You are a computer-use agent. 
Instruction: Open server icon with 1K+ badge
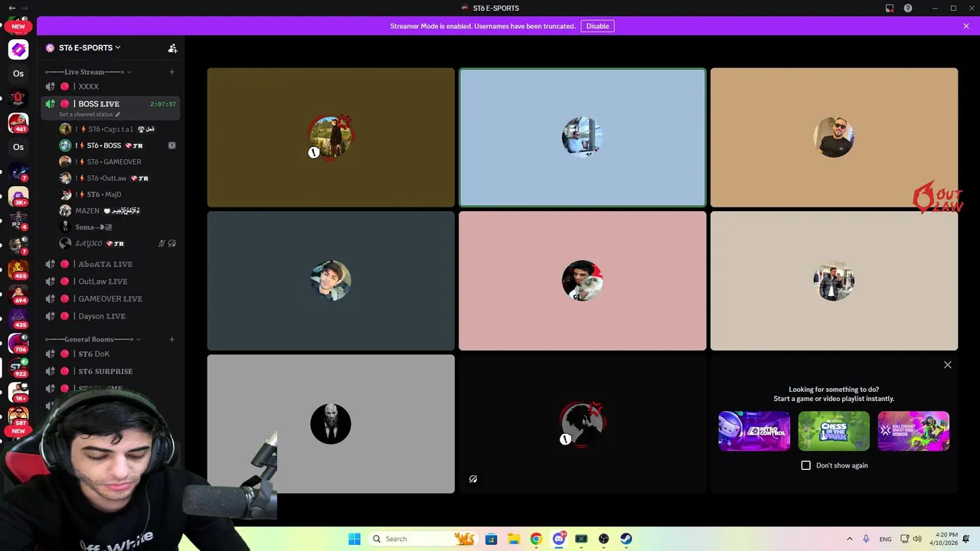[x=18, y=392]
